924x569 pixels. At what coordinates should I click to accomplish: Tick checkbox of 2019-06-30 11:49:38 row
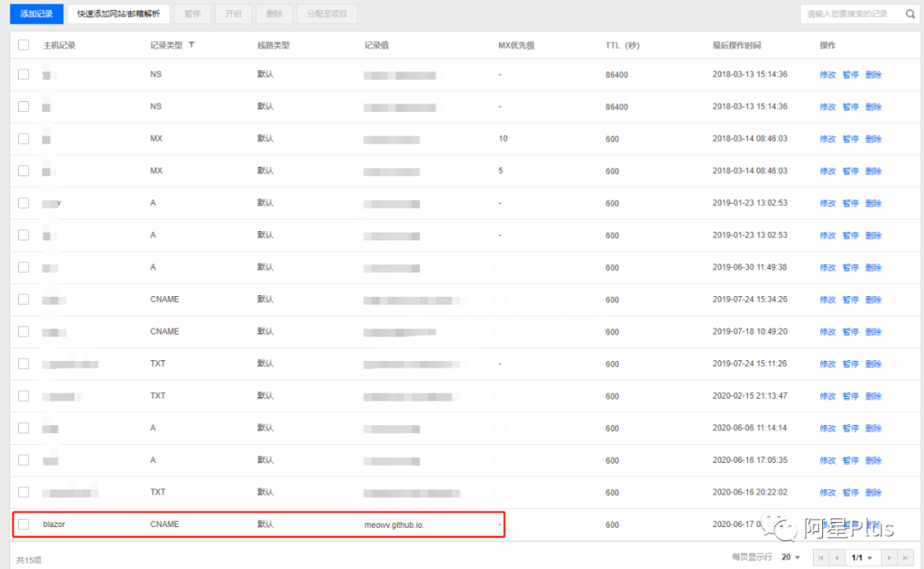coord(24,267)
